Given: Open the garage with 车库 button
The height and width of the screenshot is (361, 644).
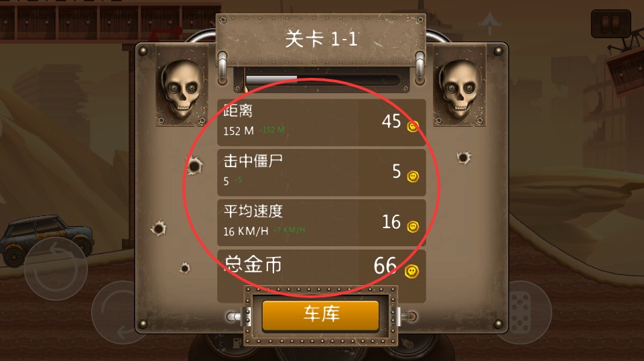Looking at the screenshot, I should (320, 315).
